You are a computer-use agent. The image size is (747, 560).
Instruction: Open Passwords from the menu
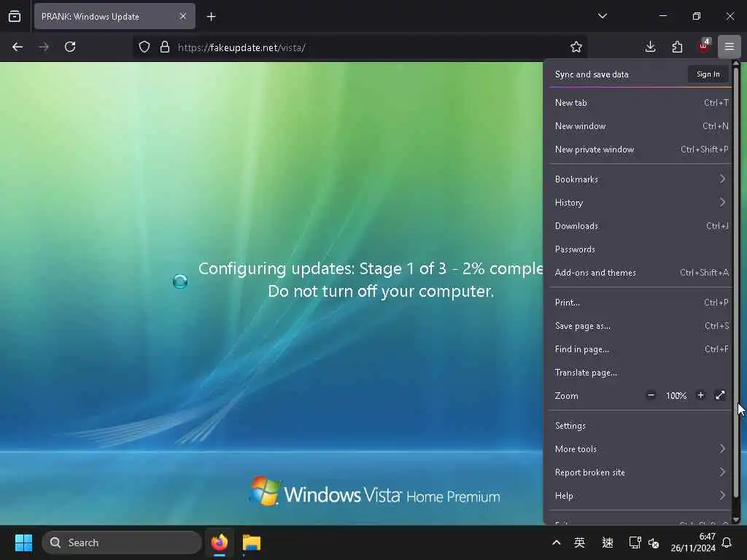[x=640, y=249]
